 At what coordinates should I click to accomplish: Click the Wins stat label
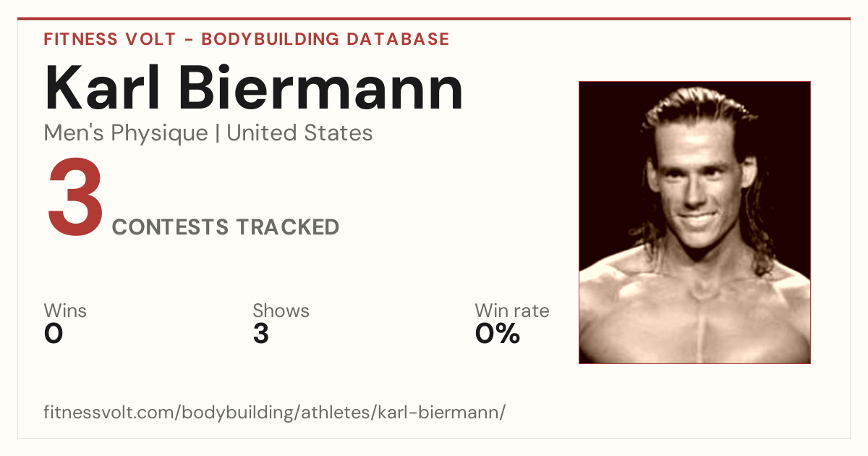click(x=65, y=311)
